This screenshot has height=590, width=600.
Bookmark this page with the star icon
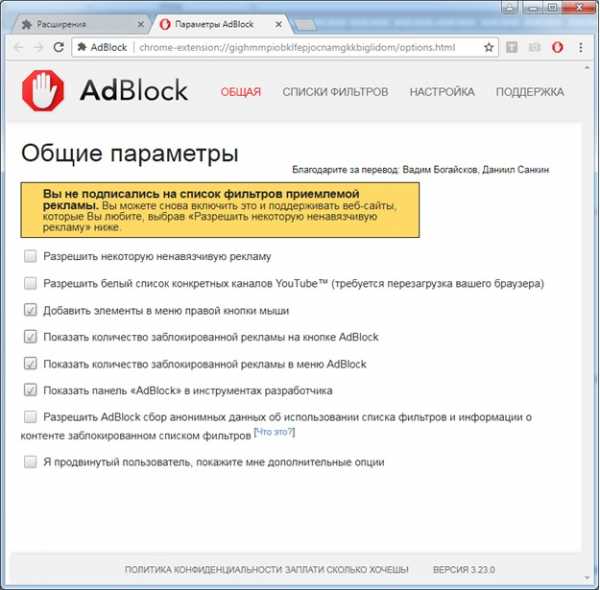(489, 47)
